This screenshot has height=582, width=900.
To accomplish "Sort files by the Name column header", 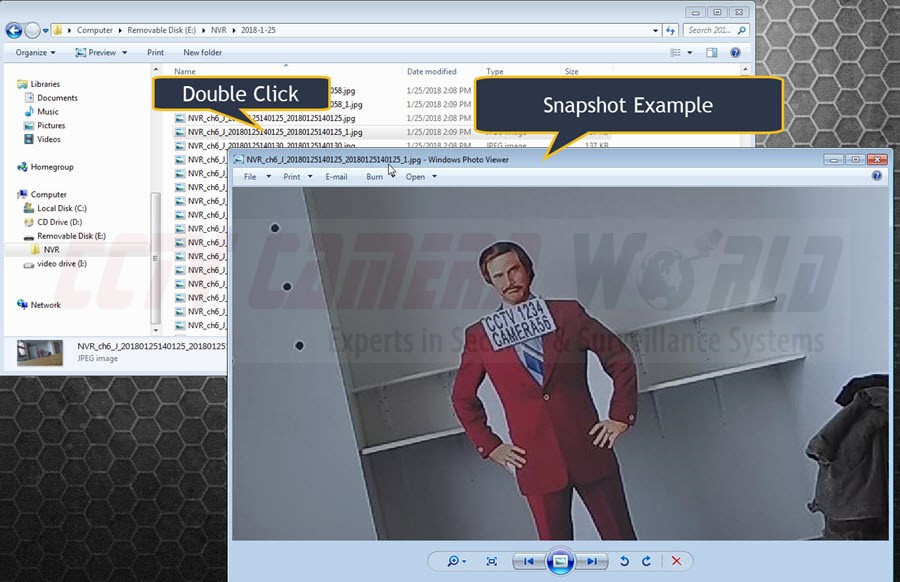I will tap(185, 72).
